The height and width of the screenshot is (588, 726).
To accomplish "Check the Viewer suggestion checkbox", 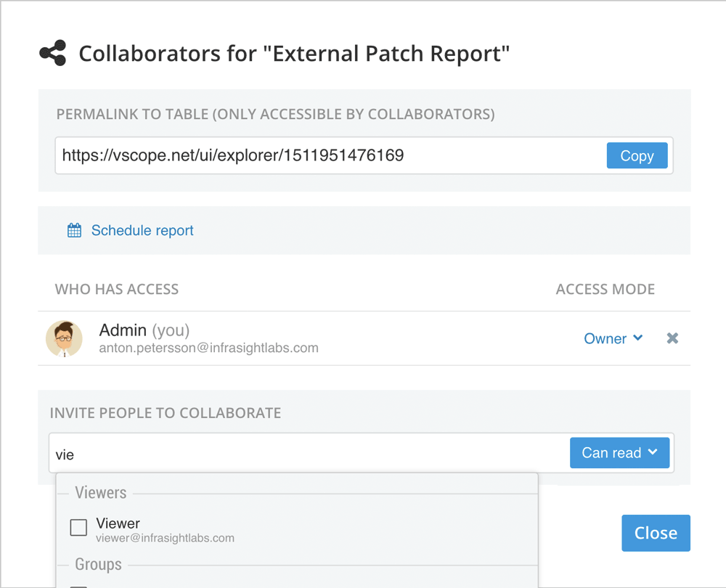I will [78, 527].
